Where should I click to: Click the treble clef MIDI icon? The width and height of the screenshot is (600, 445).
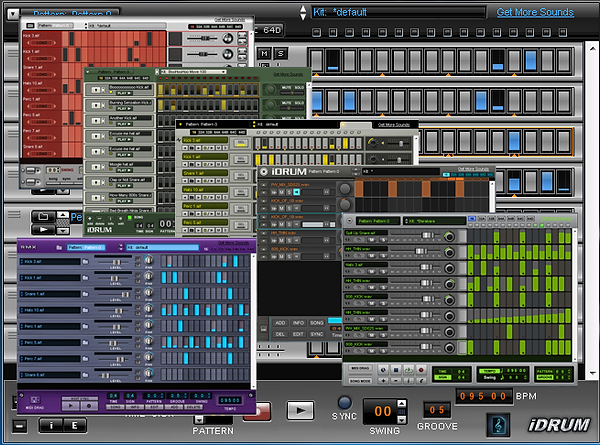pos(499,425)
